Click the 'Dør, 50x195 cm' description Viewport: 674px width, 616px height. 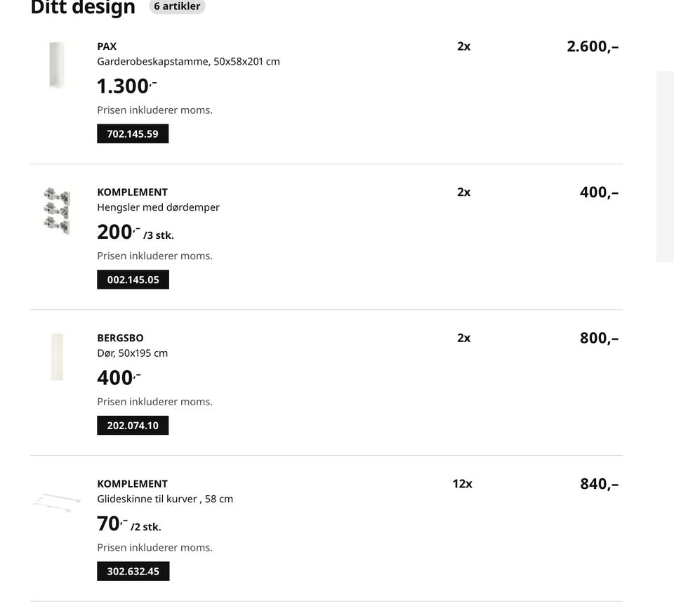pyautogui.click(x=132, y=353)
